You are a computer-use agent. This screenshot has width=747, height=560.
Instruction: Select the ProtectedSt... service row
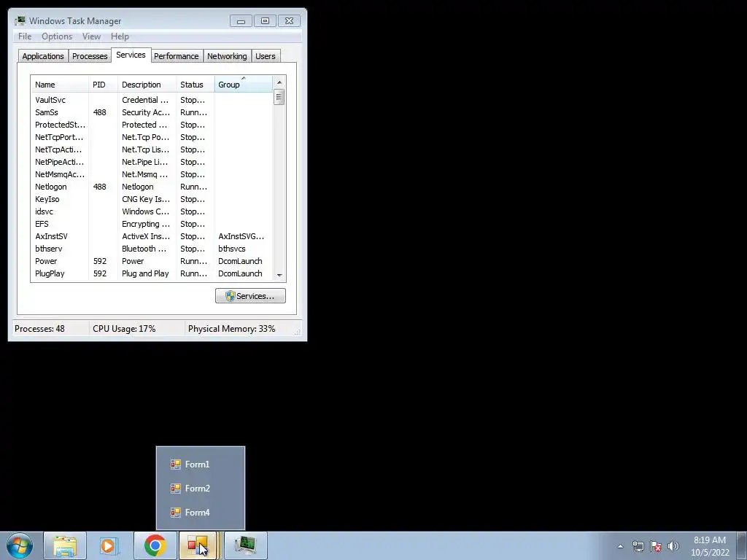point(152,125)
